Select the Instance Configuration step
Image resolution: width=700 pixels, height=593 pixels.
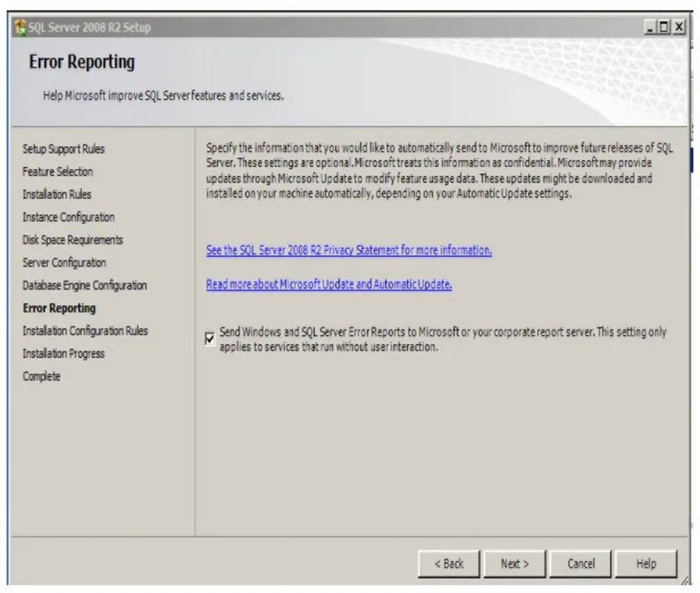pos(68,217)
